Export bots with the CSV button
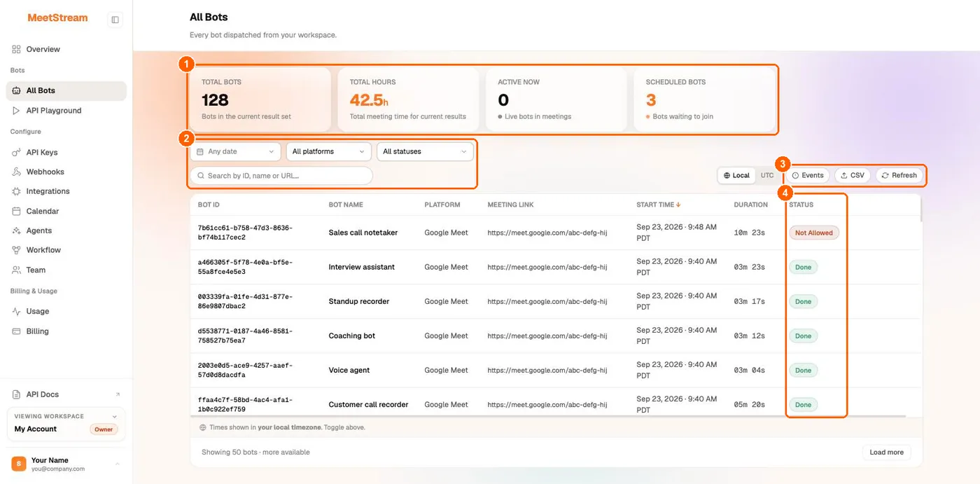The height and width of the screenshot is (484, 980). 853,175
